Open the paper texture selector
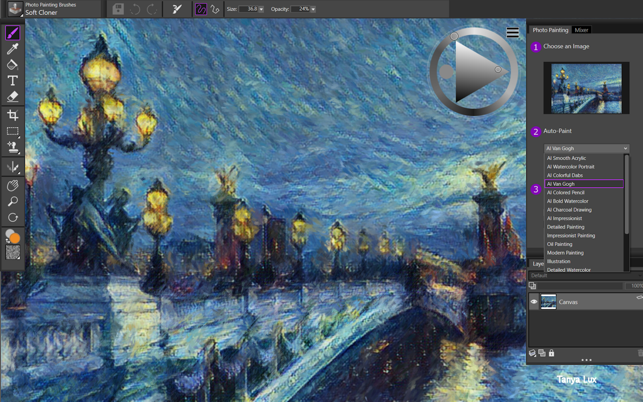 pos(12,253)
